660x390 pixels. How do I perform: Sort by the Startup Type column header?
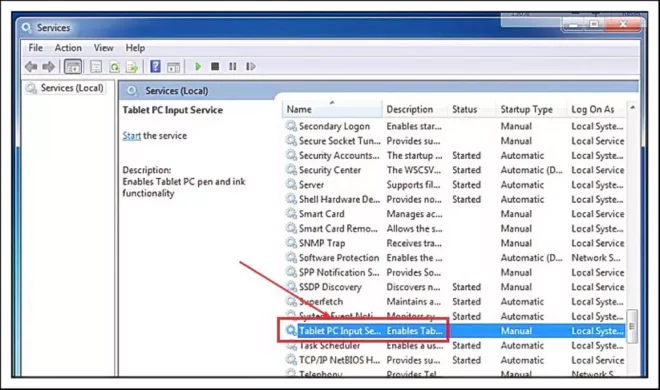531,109
